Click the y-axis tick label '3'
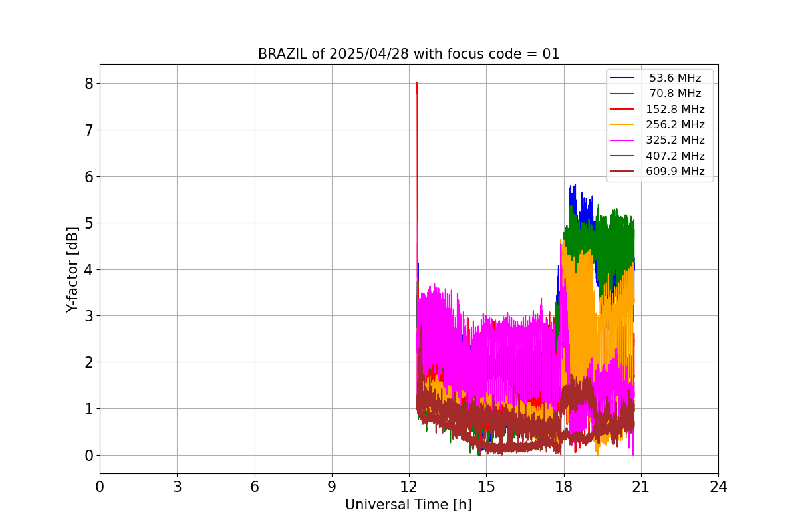Viewport: 798px width, 532px height. (x=88, y=316)
